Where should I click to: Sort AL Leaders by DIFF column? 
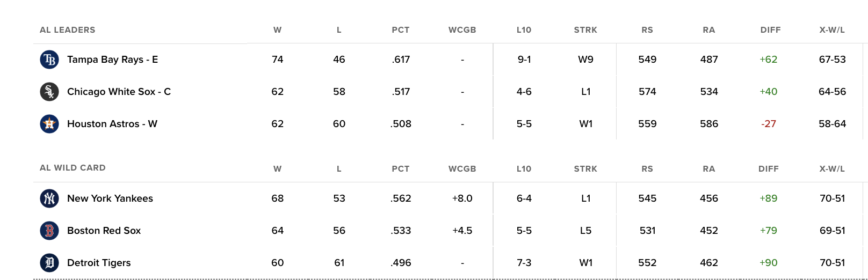[770, 30]
